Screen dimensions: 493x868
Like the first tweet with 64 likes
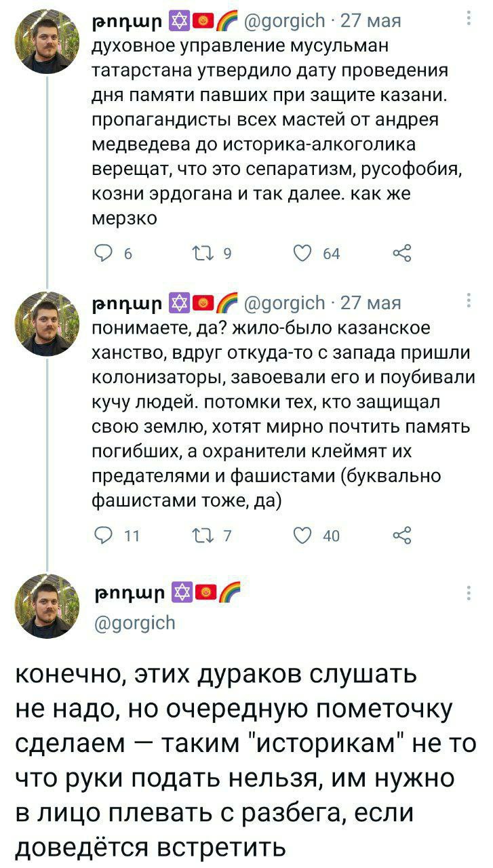[x=300, y=254]
